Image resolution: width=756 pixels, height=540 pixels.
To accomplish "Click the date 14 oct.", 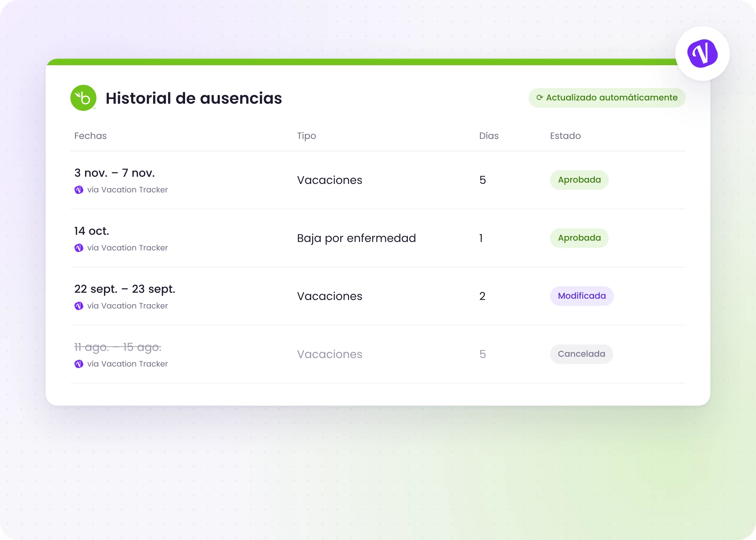I will click(92, 231).
